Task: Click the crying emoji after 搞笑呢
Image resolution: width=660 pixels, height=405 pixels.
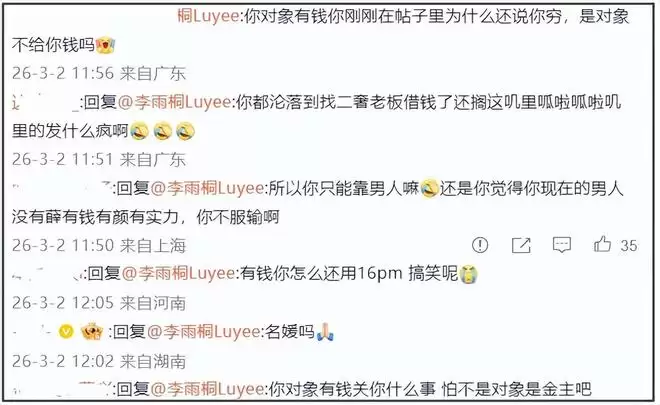Action: [468, 274]
